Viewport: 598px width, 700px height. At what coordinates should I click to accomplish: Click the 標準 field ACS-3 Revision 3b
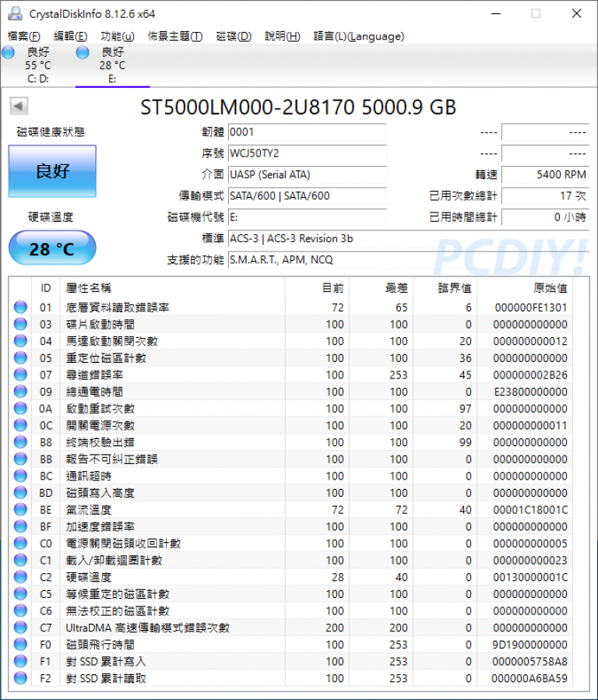[x=408, y=238]
